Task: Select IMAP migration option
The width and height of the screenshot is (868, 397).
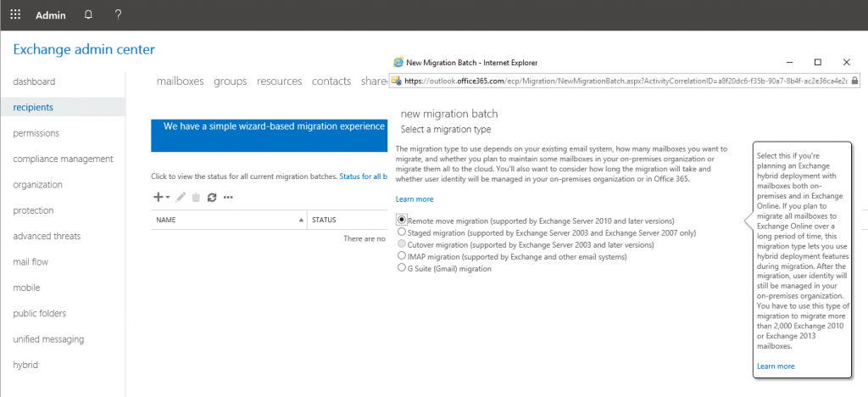Action: [401, 256]
